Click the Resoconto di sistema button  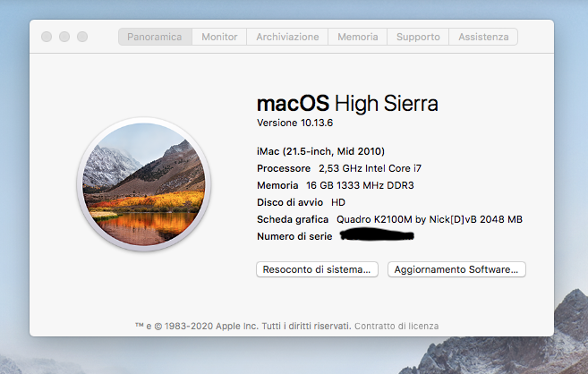(317, 269)
